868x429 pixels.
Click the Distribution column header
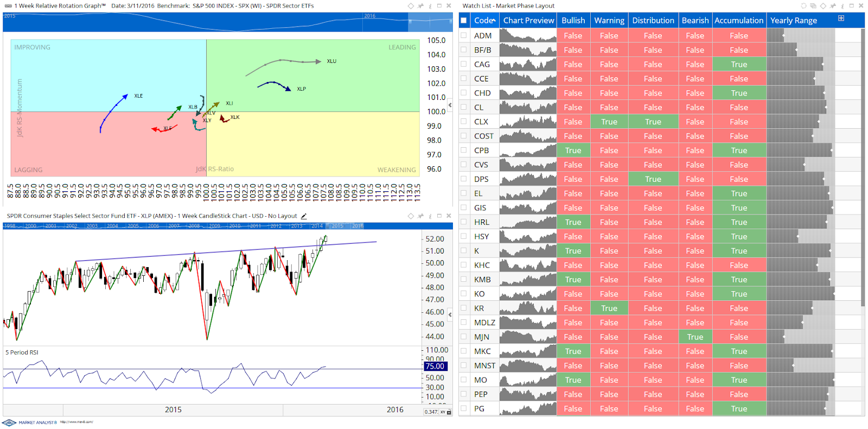pyautogui.click(x=653, y=20)
